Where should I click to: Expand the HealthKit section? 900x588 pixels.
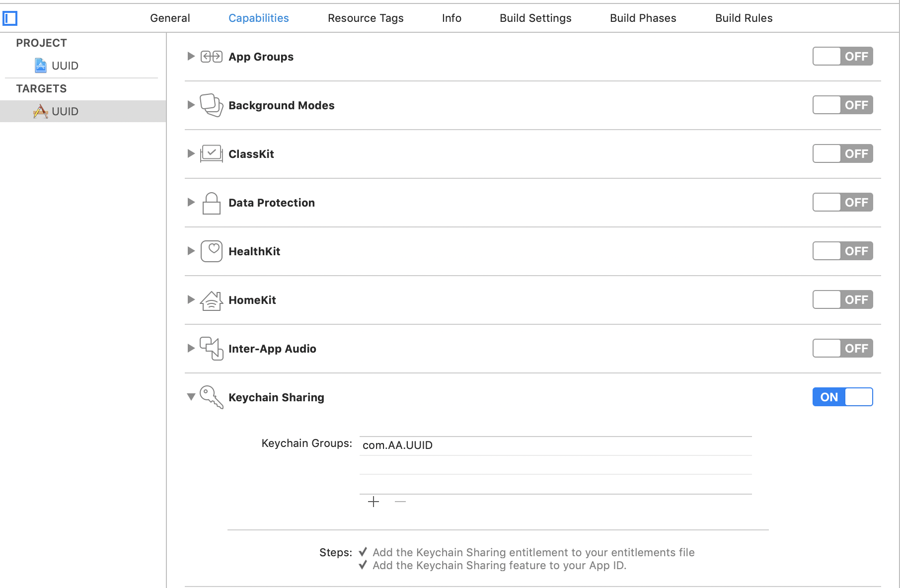[x=191, y=251]
